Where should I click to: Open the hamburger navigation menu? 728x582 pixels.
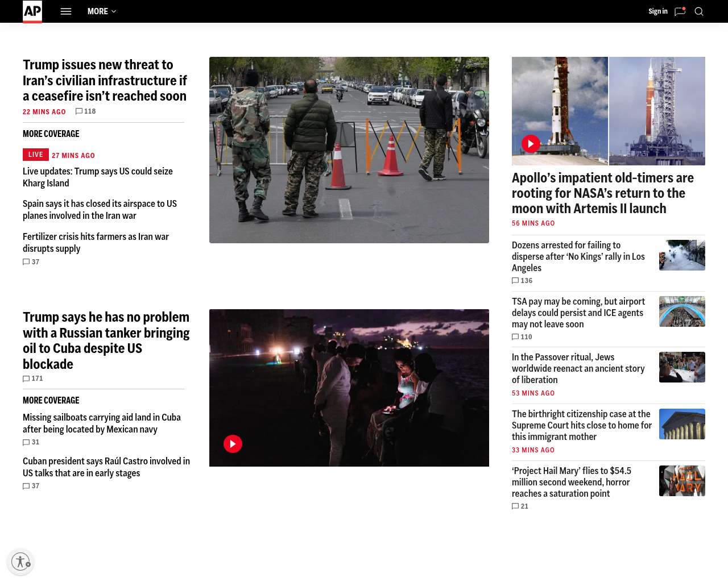pyautogui.click(x=66, y=11)
